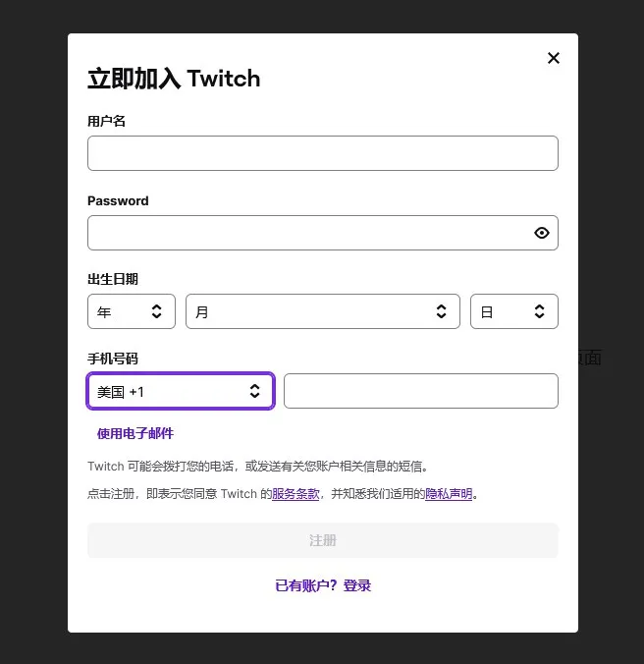Toggle password visibility eye icon
The image size is (644, 664).
coord(542,233)
